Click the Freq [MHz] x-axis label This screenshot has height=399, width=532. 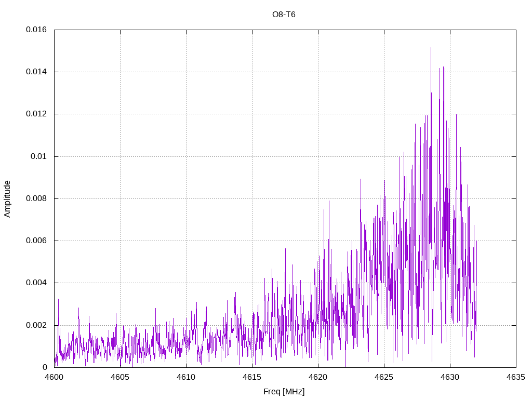tap(284, 392)
